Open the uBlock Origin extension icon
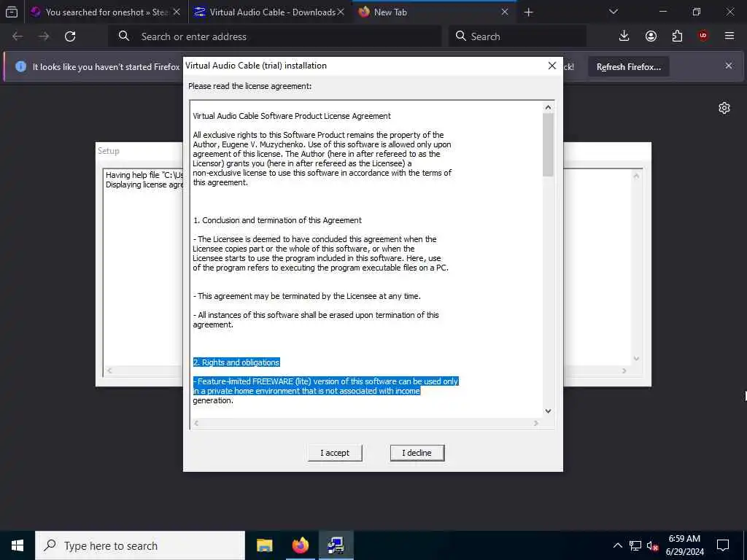This screenshot has height=560, width=747. [703, 36]
